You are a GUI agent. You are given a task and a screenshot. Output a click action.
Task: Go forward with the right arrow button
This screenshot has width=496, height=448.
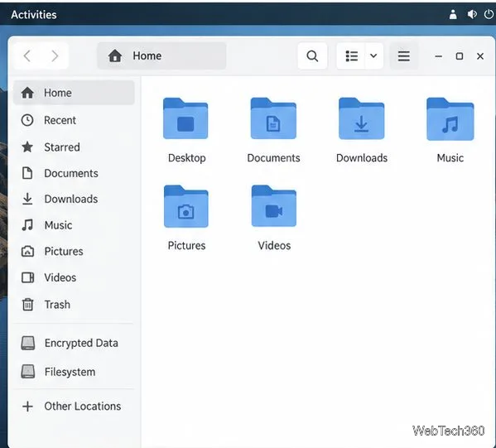55,56
